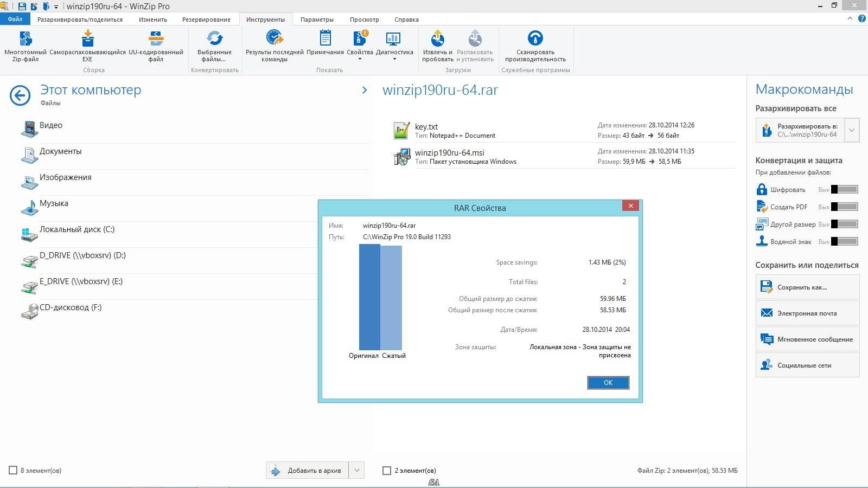
Task: Click the Этот компьютер heading
Action: coord(91,90)
